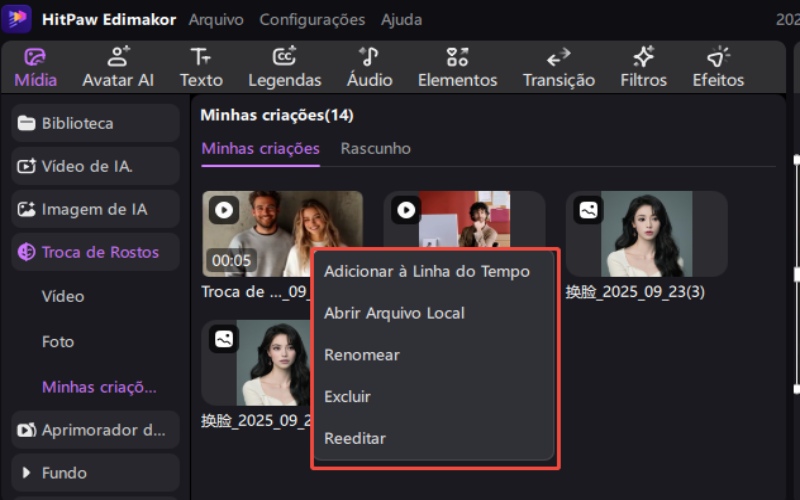Viewport: 800px width, 500px height.
Task: Open the Efeitos panel
Action: click(x=718, y=67)
